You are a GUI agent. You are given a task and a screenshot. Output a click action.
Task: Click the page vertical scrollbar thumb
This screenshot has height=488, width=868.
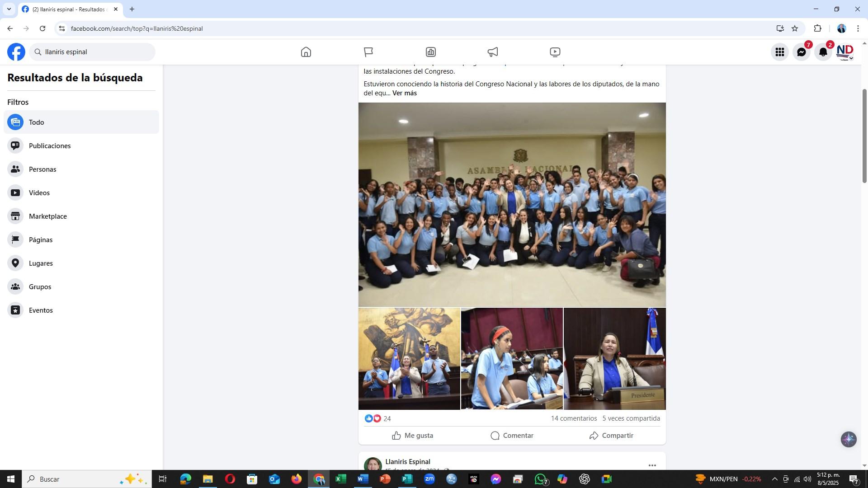(x=864, y=136)
